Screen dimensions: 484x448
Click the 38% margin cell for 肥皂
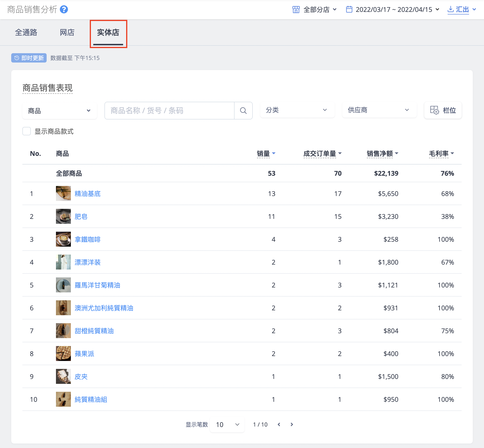pyautogui.click(x=447, y=216)
